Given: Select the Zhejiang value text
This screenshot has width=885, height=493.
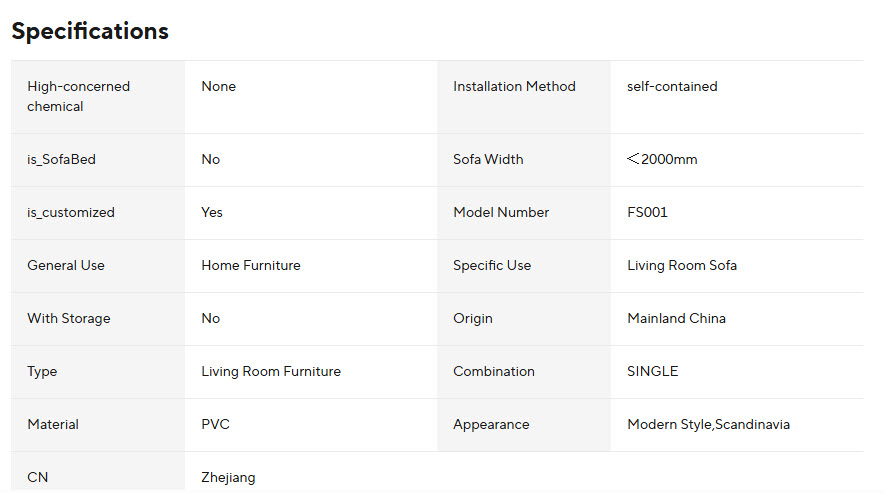Looking at the screenshot, I should click(x=228, y=478).
